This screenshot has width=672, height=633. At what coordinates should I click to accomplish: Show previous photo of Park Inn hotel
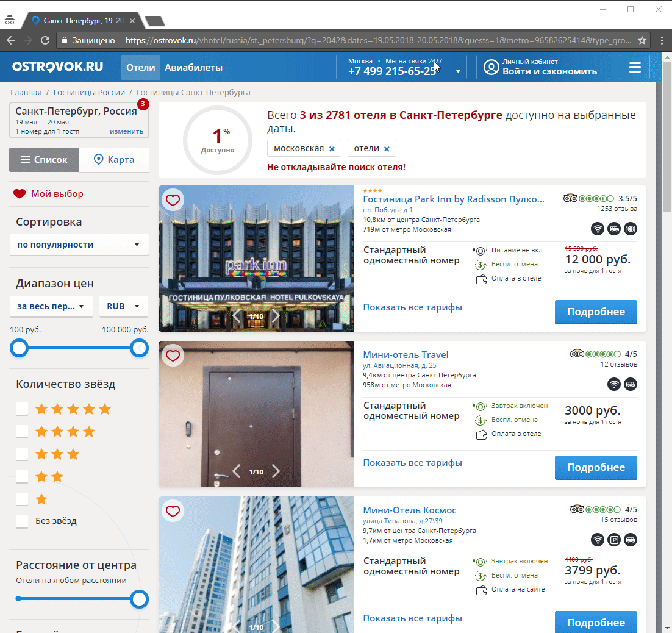(236, 316)
